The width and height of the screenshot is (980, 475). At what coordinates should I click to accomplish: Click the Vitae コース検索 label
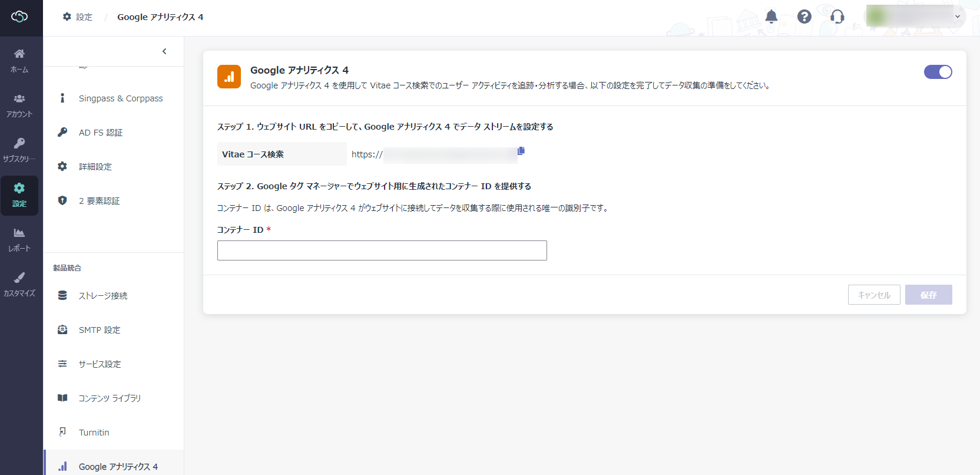click(253, 154)
